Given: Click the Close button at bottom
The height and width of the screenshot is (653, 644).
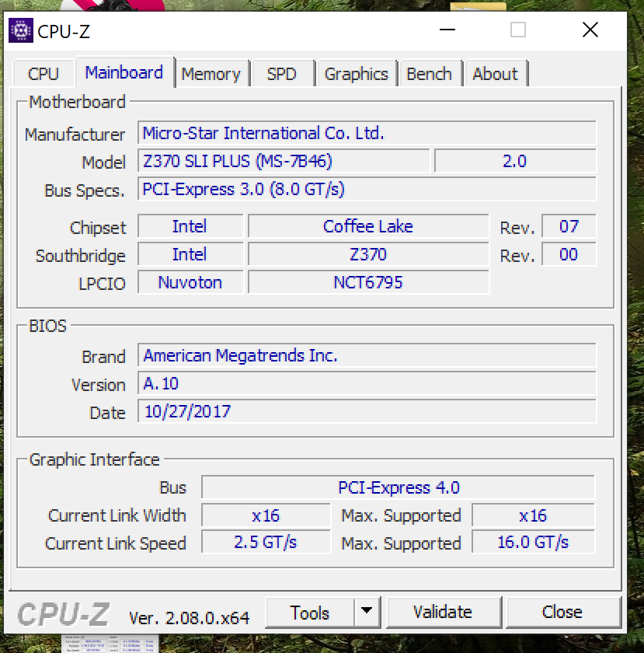Looking at the screenshot, I should pos(562,612).
